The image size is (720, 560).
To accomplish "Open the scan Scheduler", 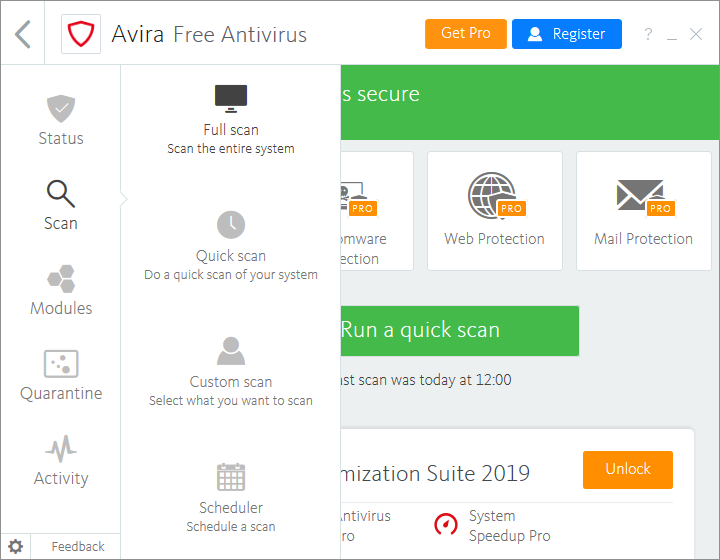I will (231, 498).
